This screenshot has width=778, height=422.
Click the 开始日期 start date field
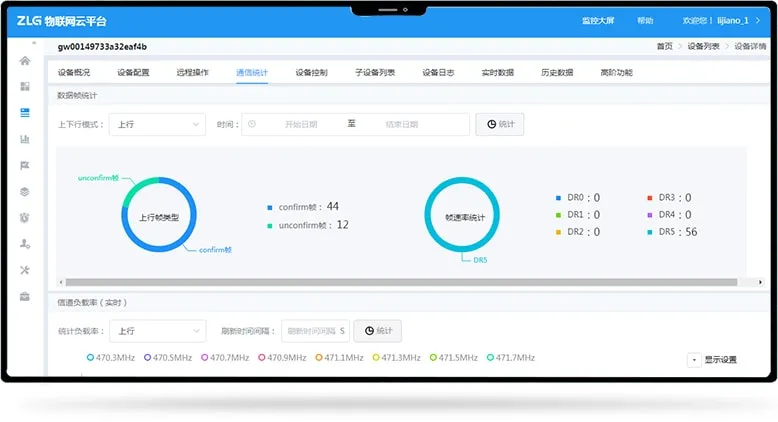[300, 124]
